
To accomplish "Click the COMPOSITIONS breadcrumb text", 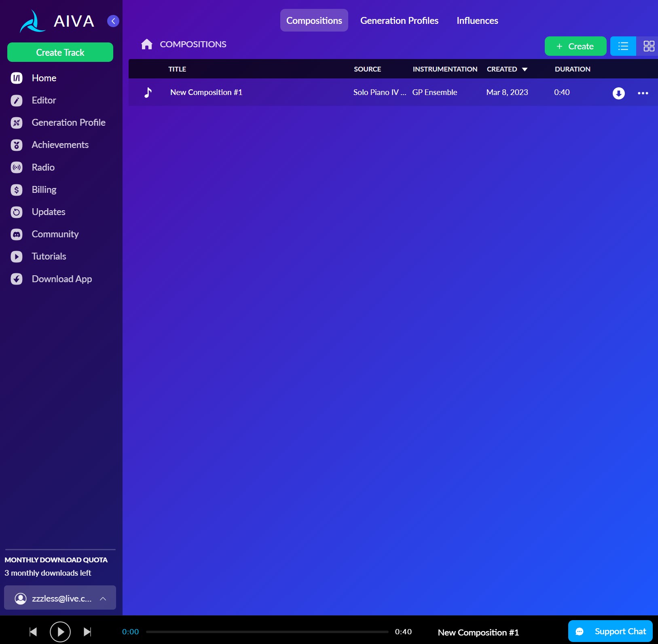I will pos(193,44).
